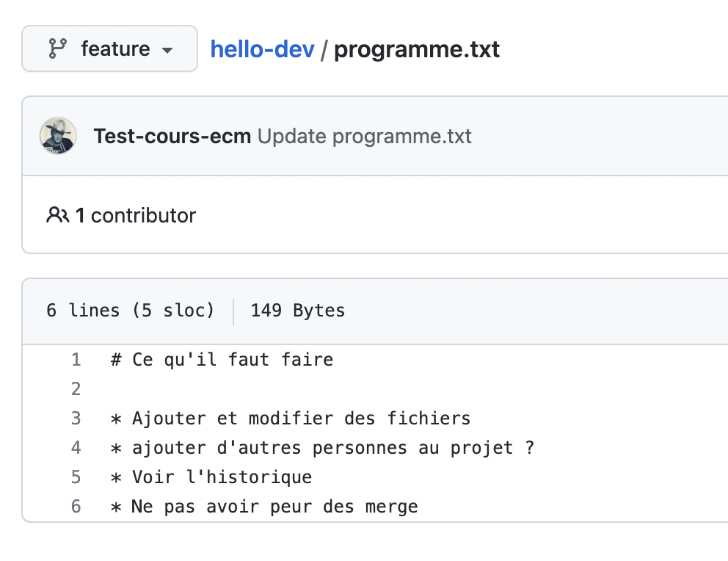Open the Test-cours-ecm author profile

[172, 137]
